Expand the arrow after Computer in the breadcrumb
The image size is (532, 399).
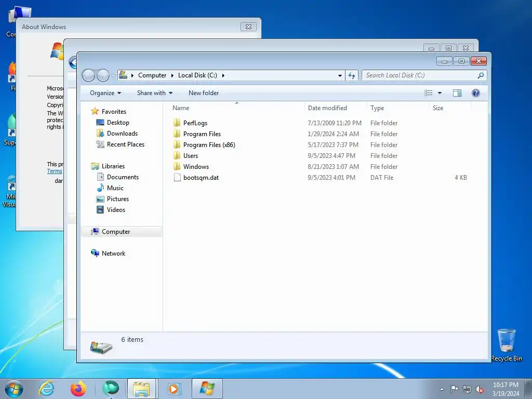click(x=172, y=75)
